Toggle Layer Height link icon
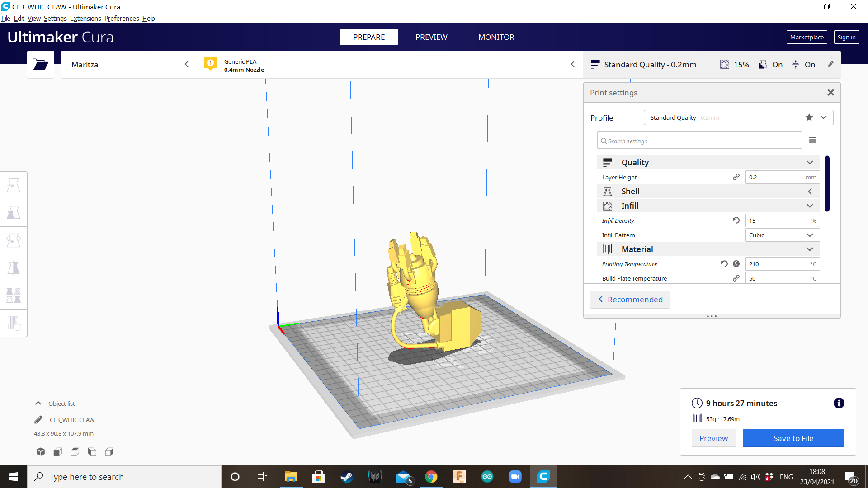The height and width of the screenshot is (488, 868). click(x=736, y=177)
